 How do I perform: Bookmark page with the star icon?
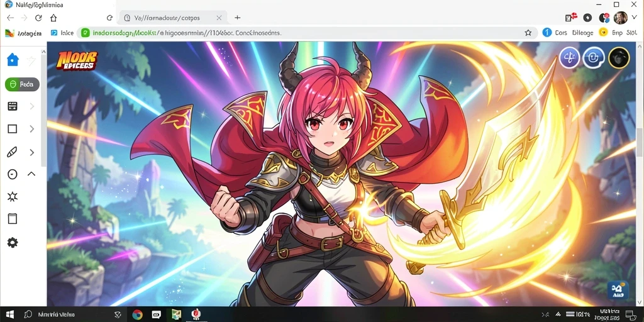pos(528,33)
